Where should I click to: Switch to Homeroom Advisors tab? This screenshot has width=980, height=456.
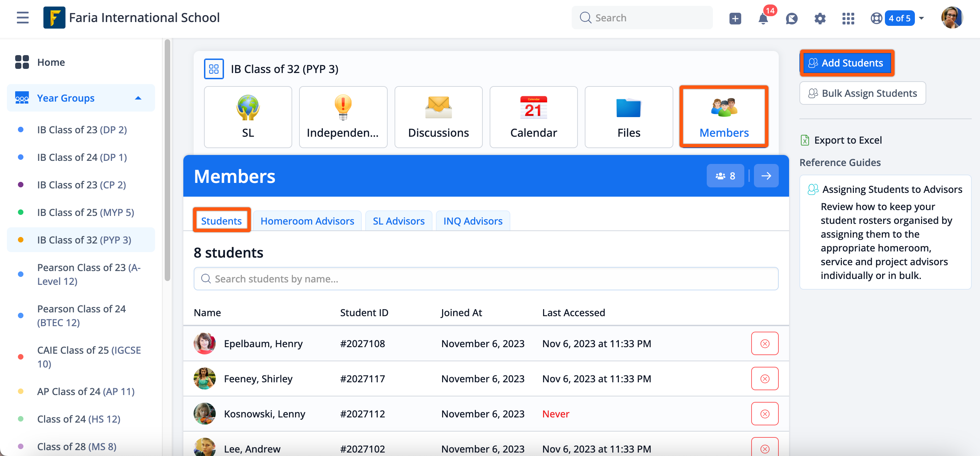(x=307, y=221)
